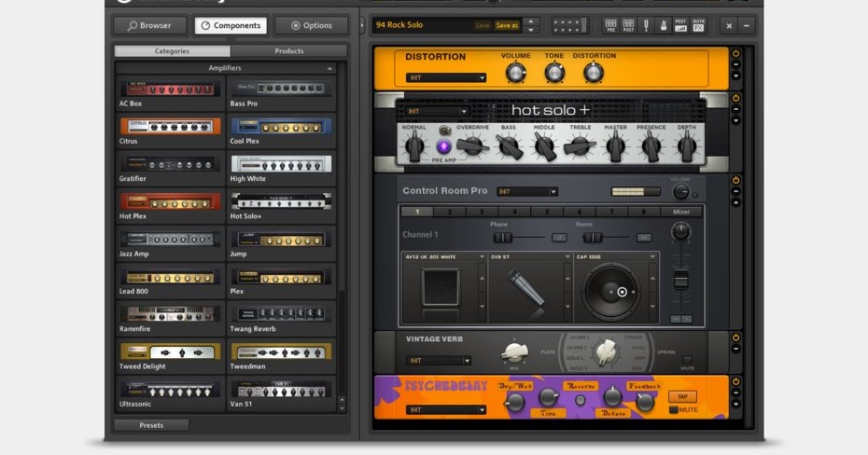Select the Hot Plex amplifier
Image resolution: width=868 pixels, height=455 pixels.
pyautogui.click(x=170, y=206)
